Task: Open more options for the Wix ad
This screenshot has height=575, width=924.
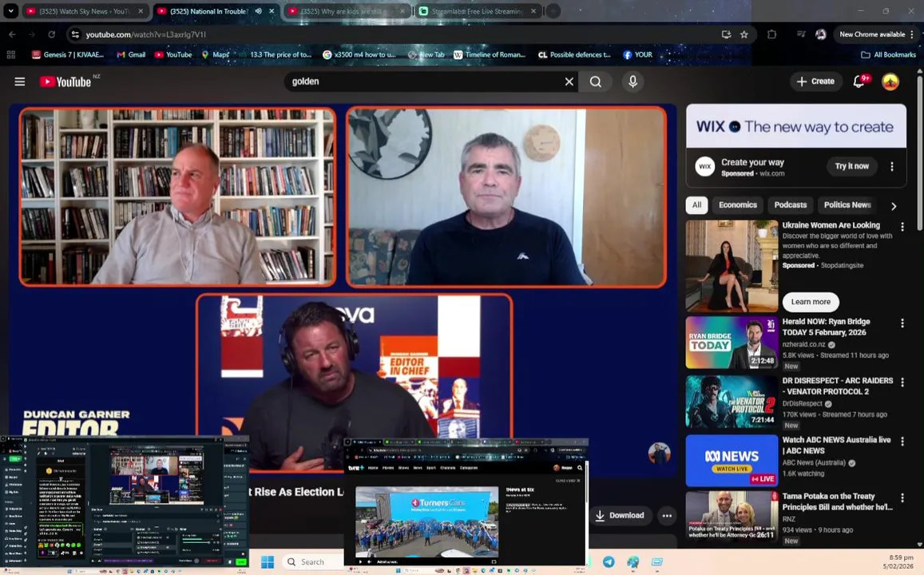Action: pos(891,167)
